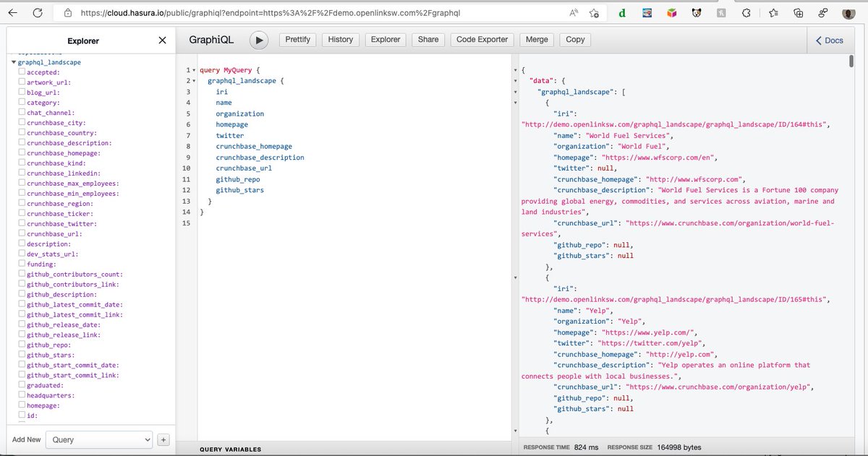View site information lock icon
The height and width of the screenshot is (456, 868).
(68, 13)
